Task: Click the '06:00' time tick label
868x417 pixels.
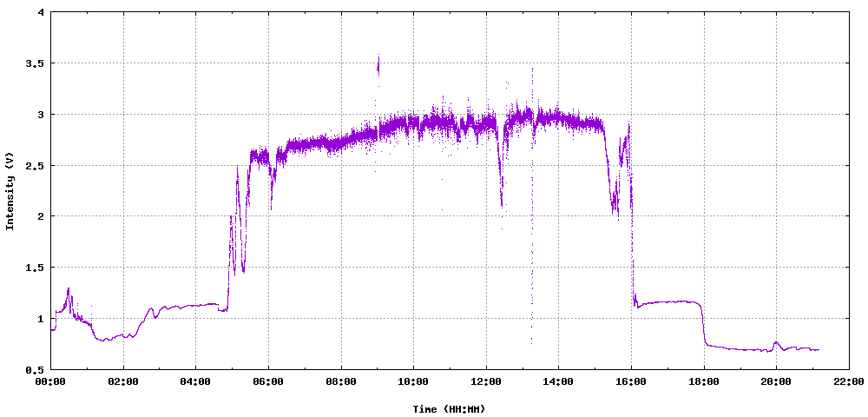Action: point(268,381)
